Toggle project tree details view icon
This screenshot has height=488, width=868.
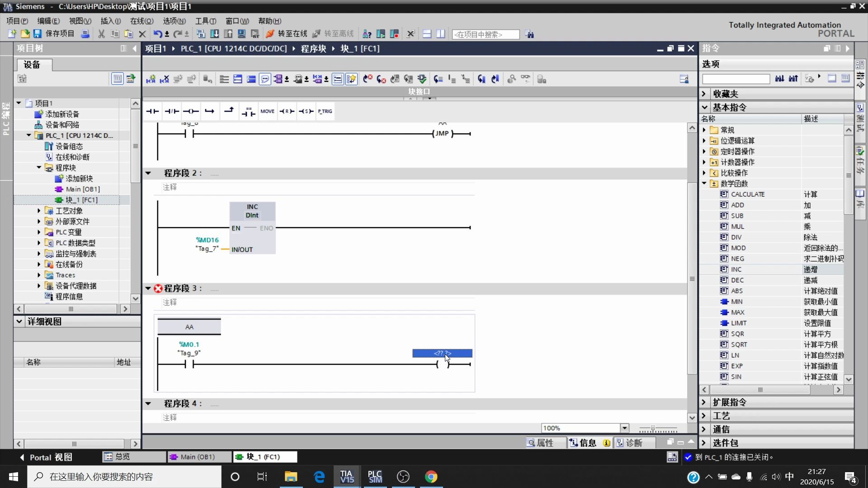pyautogui.click(x=117, y=79)
